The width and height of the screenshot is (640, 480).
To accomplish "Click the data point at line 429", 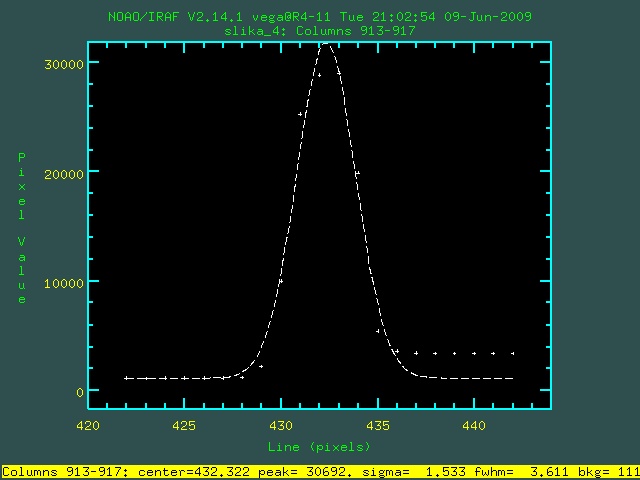I will [261, 367].
